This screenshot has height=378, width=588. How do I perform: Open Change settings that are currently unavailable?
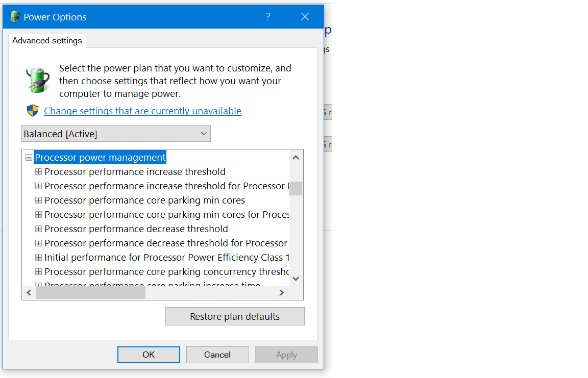point(142,111)
